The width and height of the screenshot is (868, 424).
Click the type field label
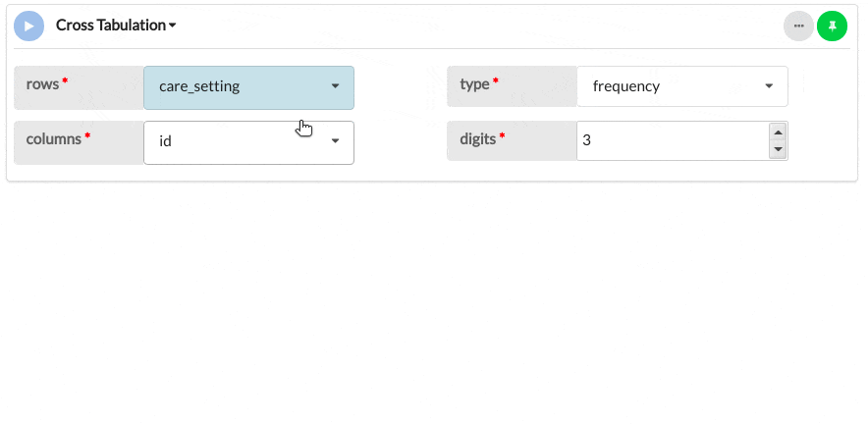[474, 84]
